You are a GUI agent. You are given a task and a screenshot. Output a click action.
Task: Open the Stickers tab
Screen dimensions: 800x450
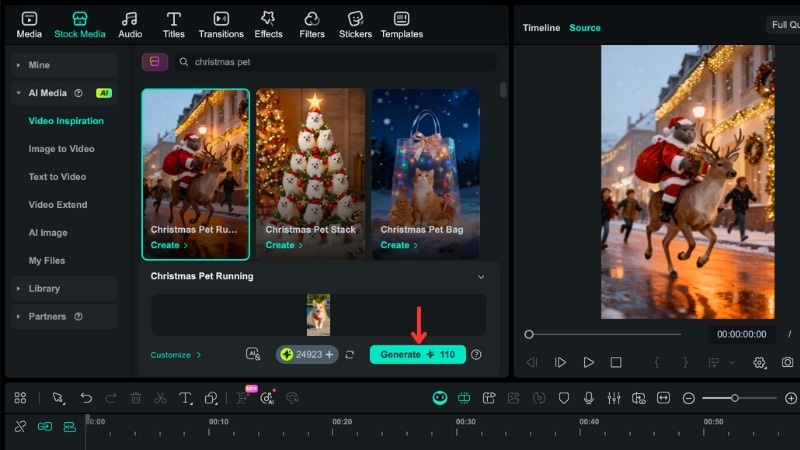(355, 25)
